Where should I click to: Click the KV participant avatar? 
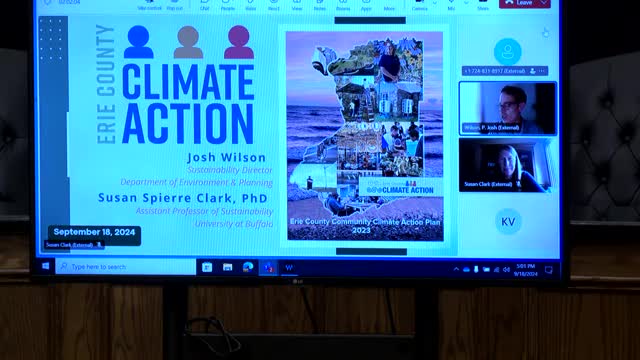[x=508, y=222]
